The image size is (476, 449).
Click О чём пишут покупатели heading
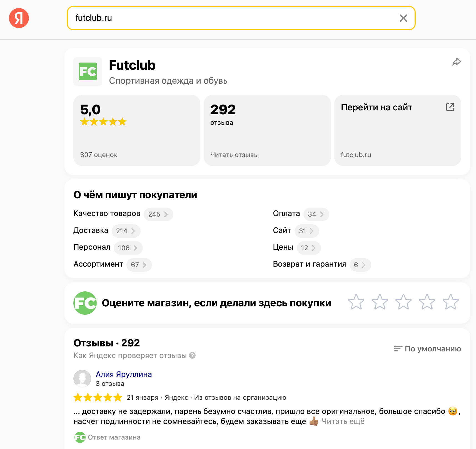pos(135,195)
